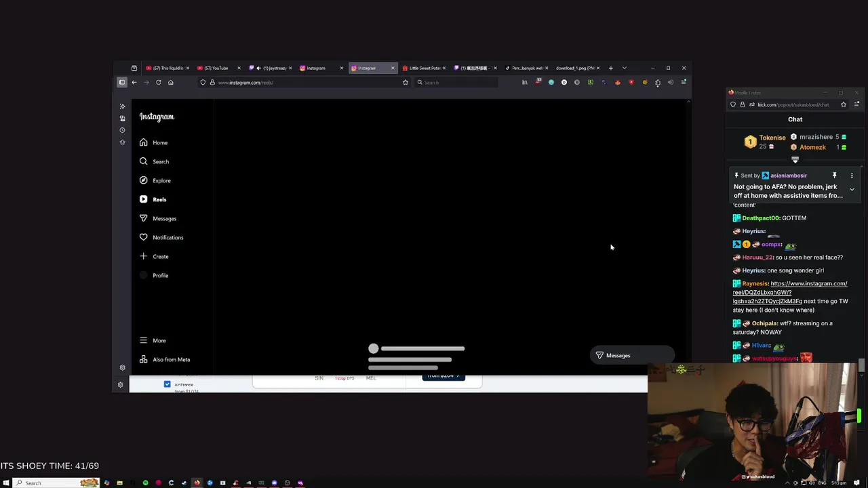868x488 pixels.
Task: Toggle the Firefox sidebar button
Action: 122,83
